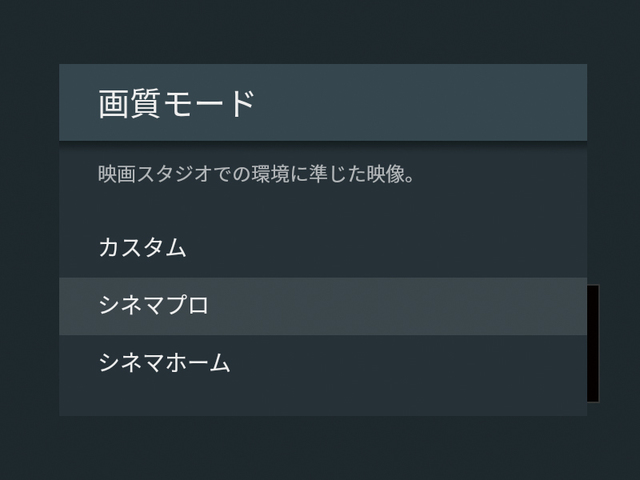Click the dark background below the panel

(x=320, y=448)
